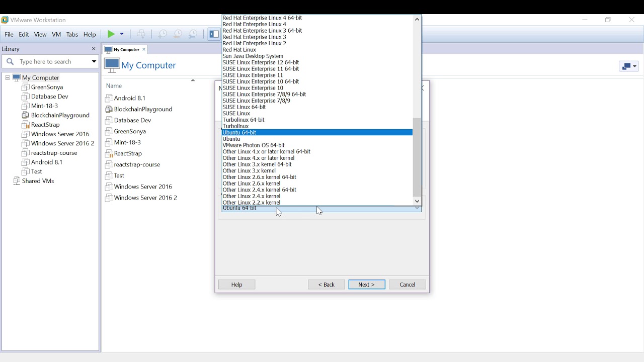Toggle the Version combo box arrow
The width and height of the screenshot is (644, 362).
pyautogui.click(x=417, y=209)
